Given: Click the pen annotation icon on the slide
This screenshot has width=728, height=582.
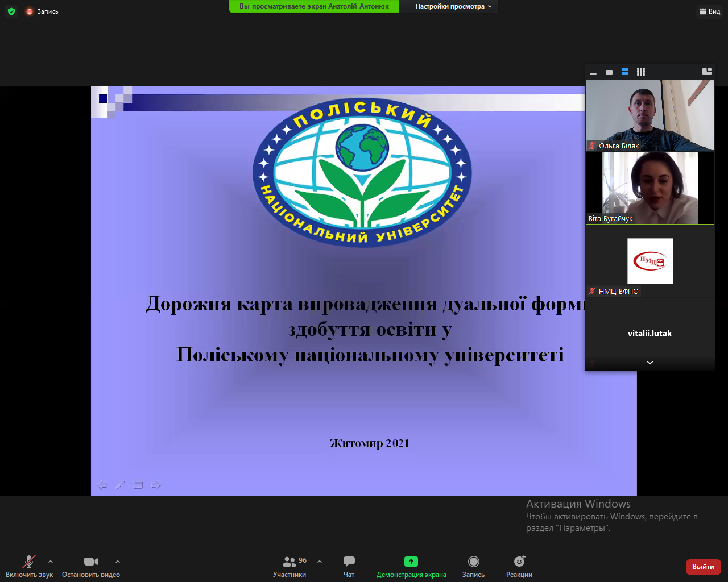Looking at the screenshot, I should pos(120,485).
